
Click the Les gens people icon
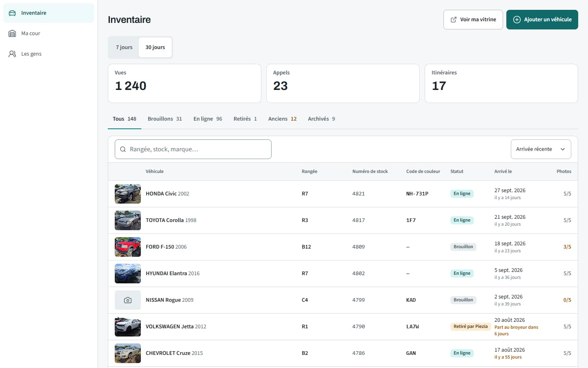[12, 54]
